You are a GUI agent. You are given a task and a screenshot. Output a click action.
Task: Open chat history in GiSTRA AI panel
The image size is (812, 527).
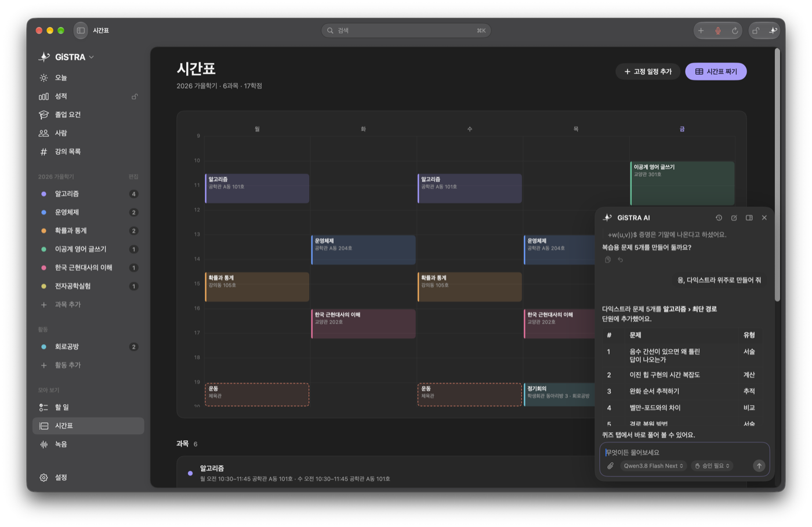719,218
